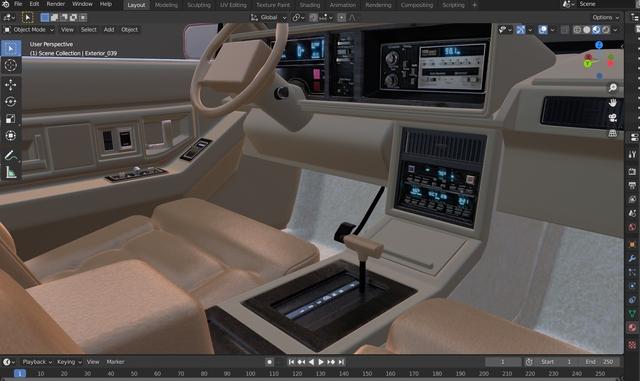Click frame 100 on timeline ruler
The image size is (640, 381).
coord(250,374)
